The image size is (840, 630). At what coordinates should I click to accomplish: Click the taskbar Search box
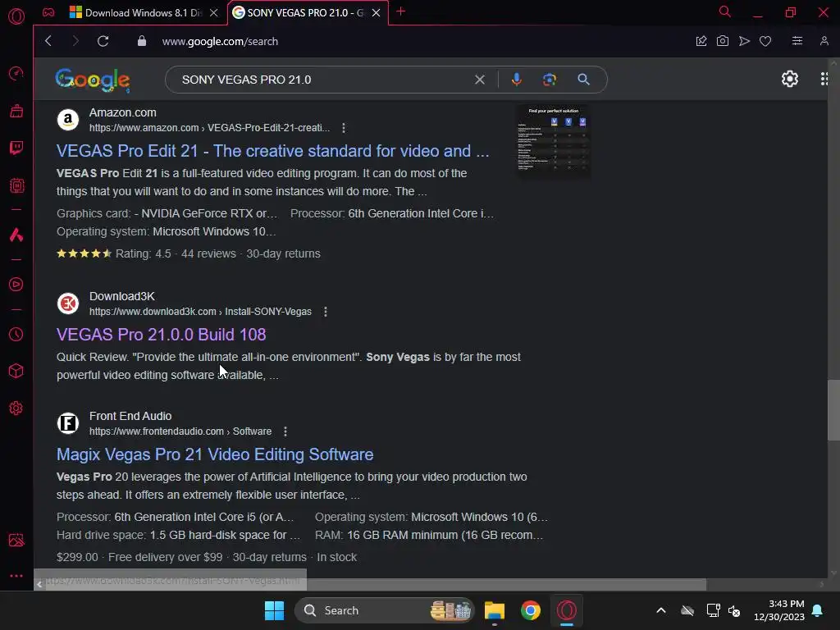coord(384,610)
